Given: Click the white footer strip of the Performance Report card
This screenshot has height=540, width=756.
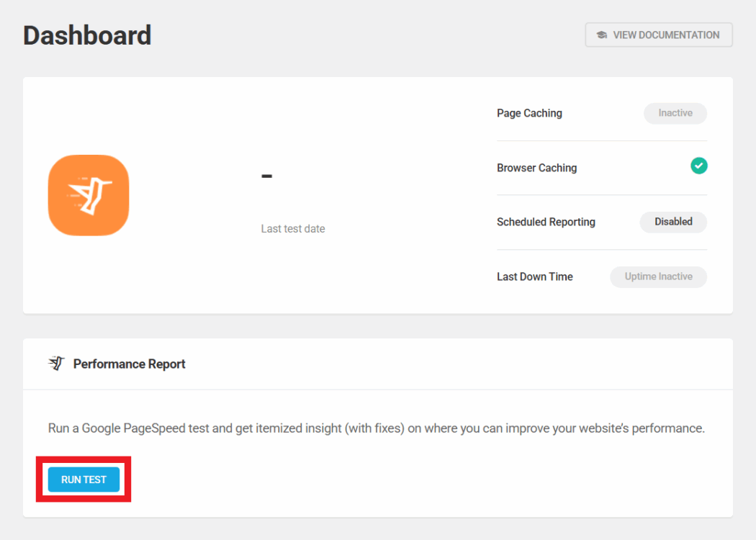Looking at the screenshot, I should [432, 508].
